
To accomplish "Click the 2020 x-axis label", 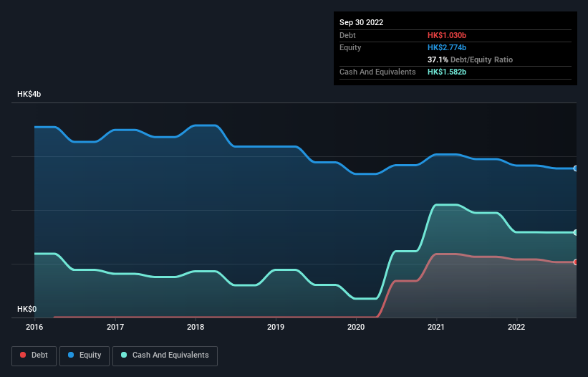I will coord(356,327).
